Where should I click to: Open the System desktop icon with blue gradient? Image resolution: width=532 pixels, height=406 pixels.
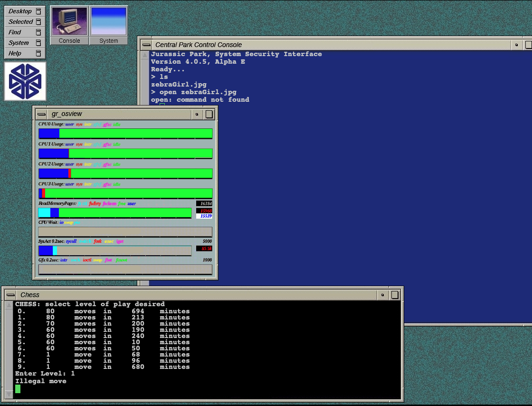(109, 26)
